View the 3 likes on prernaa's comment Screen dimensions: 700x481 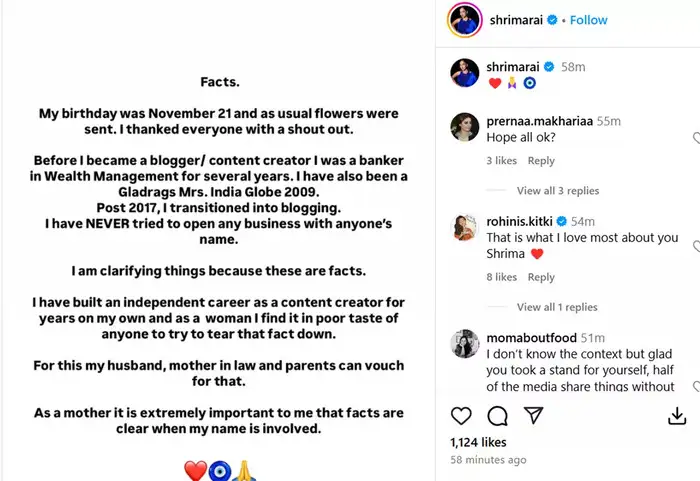[502, 161]
